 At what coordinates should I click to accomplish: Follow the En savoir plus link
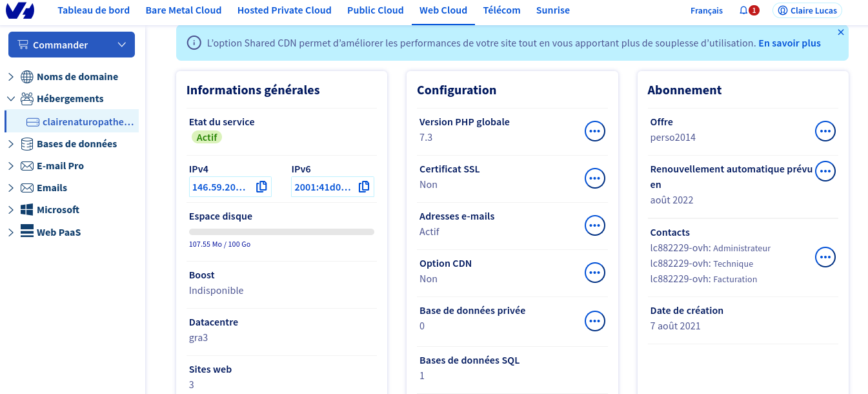click(789, 43)
